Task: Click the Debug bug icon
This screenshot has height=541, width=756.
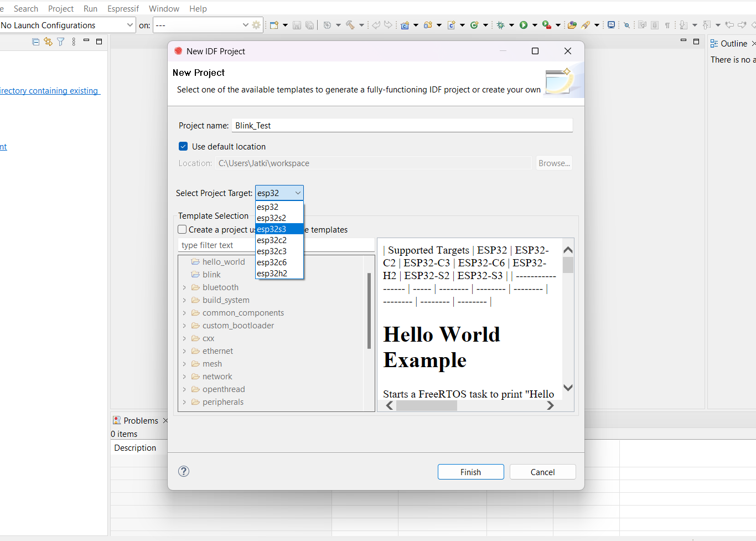Action: click(x=501, y=25)
